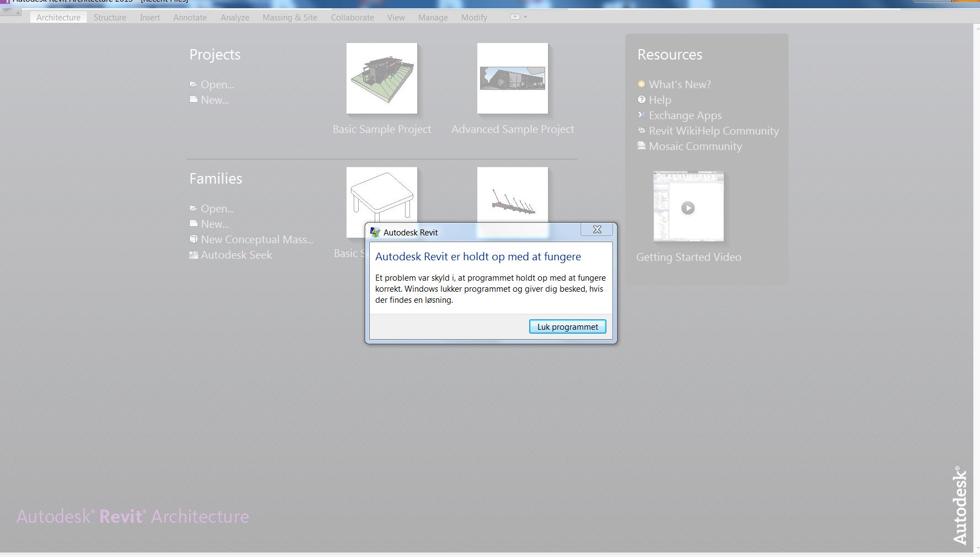Click Open... under Families
Image resolution: width=980 pixels, height=557 pixels.
coord(217,208)
